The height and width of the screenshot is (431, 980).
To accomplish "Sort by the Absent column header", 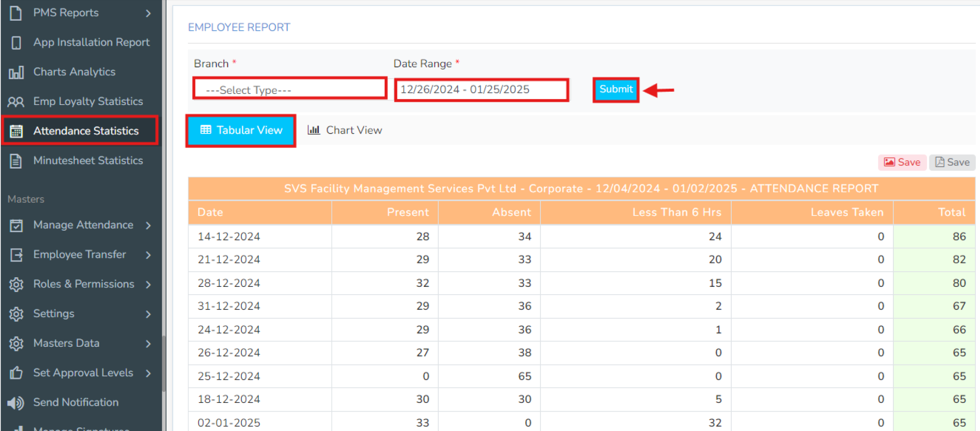I will point(489,212).
